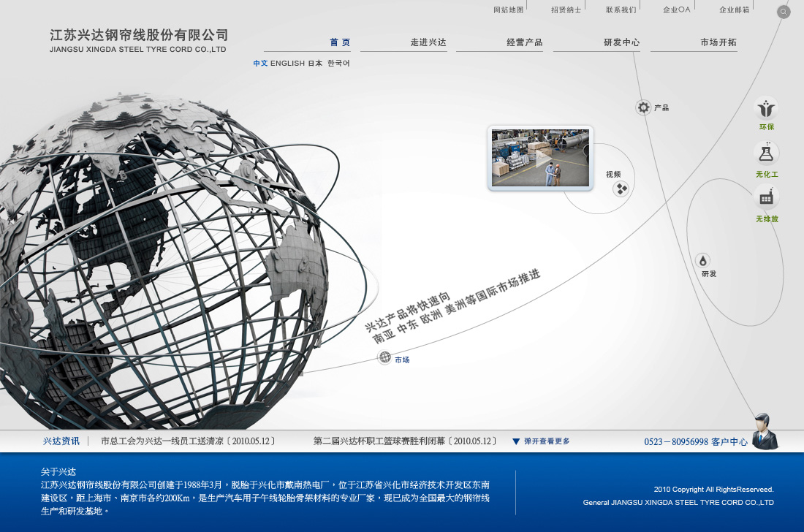The width and height of the screenshot is (804, 532).
Task: Click 兴达资讯 section label
Action: tap(61, 441)
